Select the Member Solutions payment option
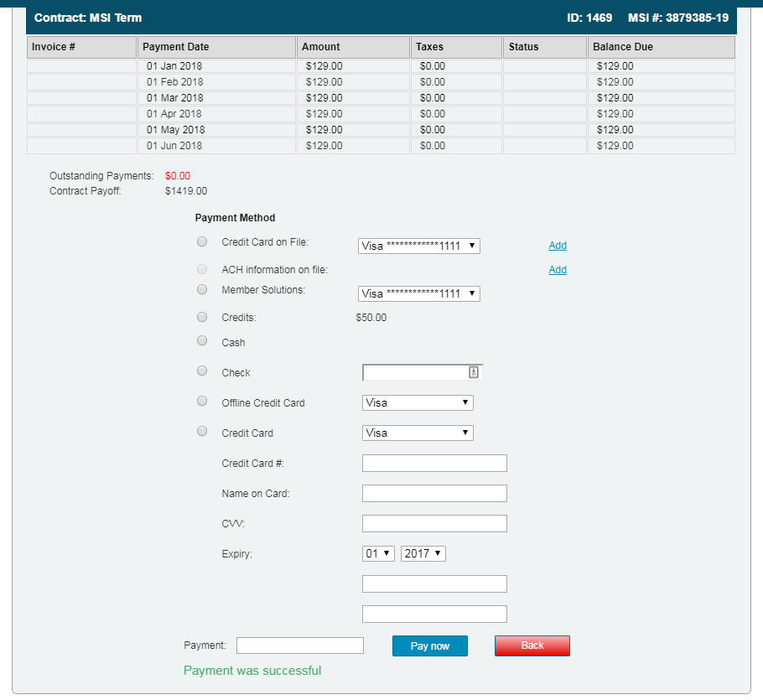This screenshot has width=763, height=700. click(x=202, y=289)
